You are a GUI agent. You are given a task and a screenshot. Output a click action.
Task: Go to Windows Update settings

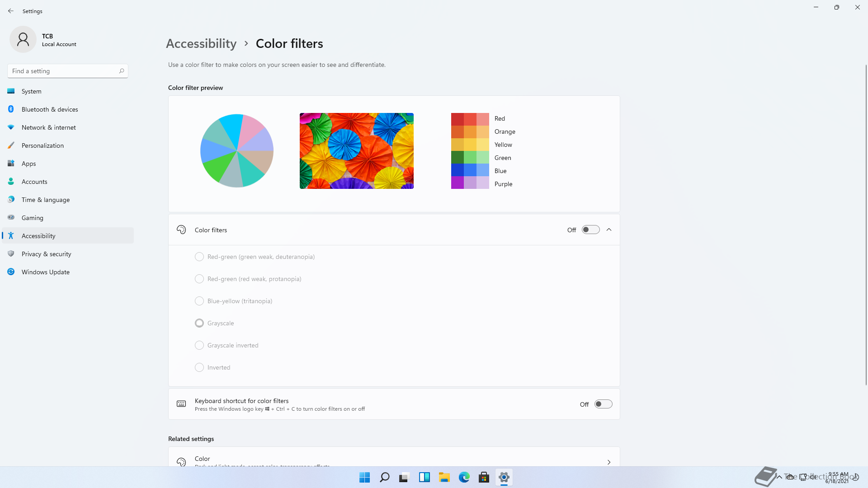pos(68,272)
